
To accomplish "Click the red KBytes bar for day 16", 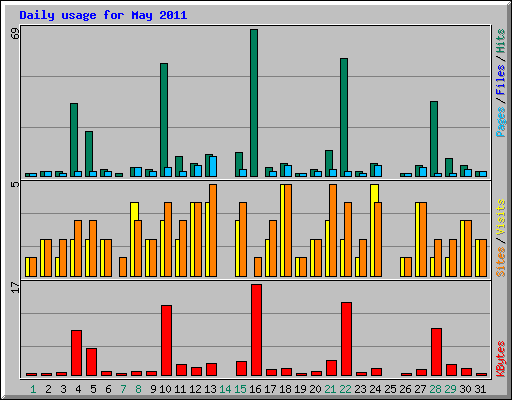I will 256,330.
